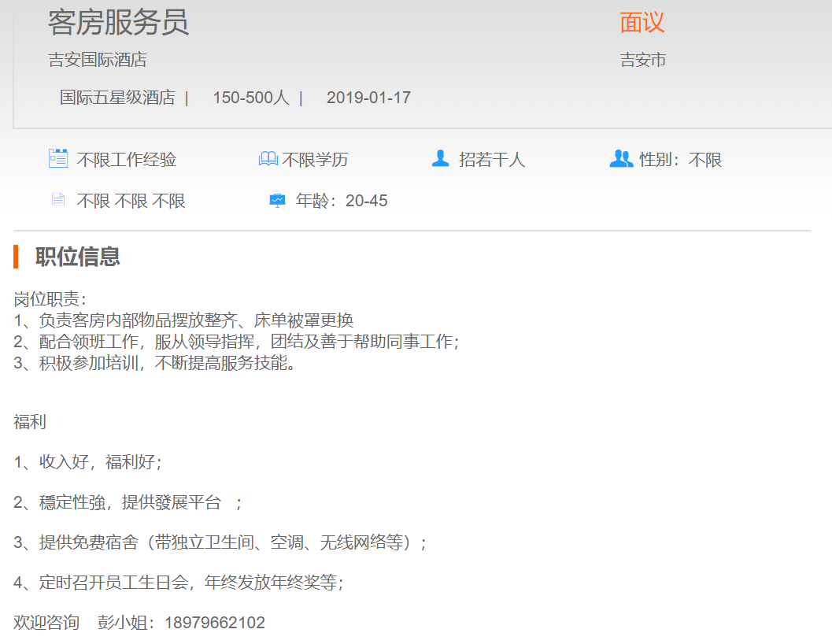
Task: Click the 职位信息 section heading
Action: click(78, 257)
